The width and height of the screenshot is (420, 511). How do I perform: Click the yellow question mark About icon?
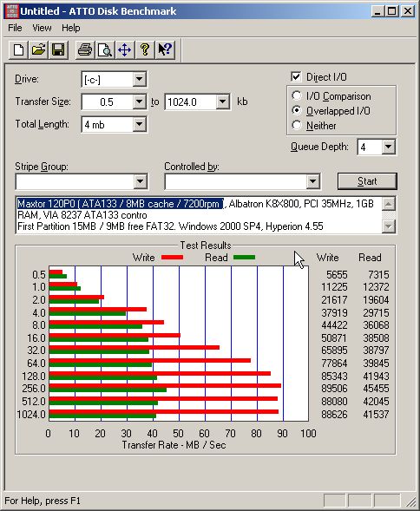[145, 50]
